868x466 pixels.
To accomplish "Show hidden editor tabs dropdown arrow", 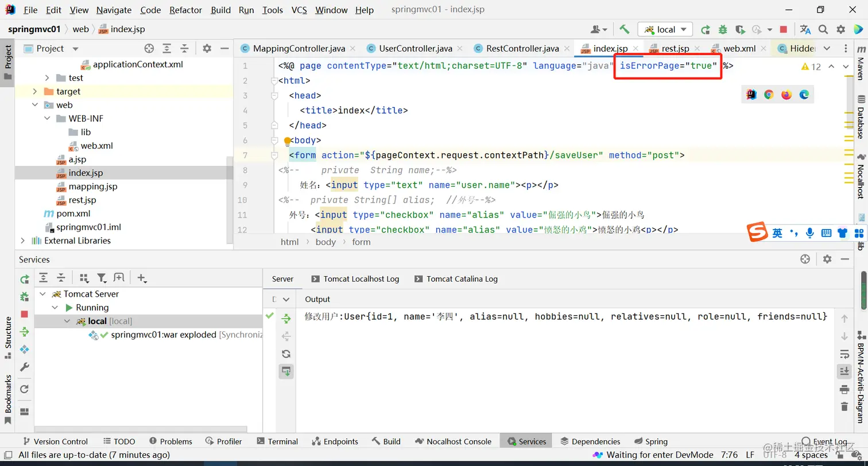I will tap(827, 49).
